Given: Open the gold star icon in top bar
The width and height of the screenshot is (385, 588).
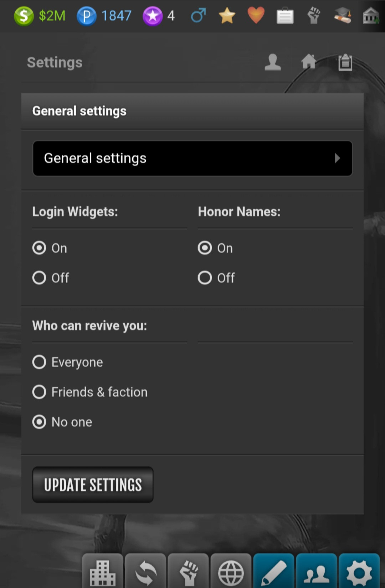Looking at the screenshot, I should point(227,16).
